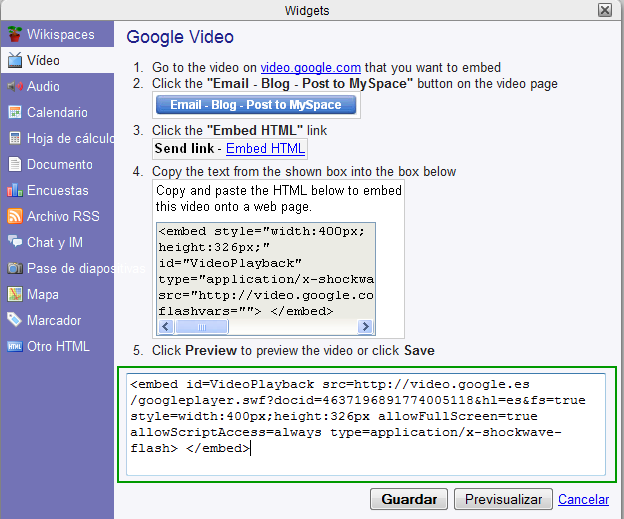
Task: Select the Vídeo category label
Action: (43, 60)
